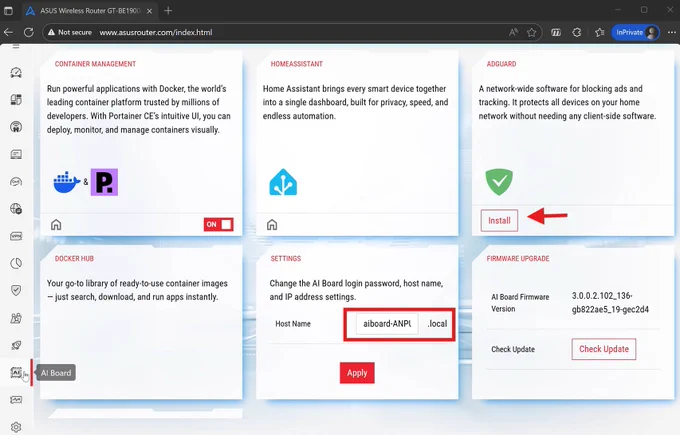The height and width of the screenshot is (435, 680).
Task: Open the VPN sidebar icon
Action: click(x=16, y=236)
